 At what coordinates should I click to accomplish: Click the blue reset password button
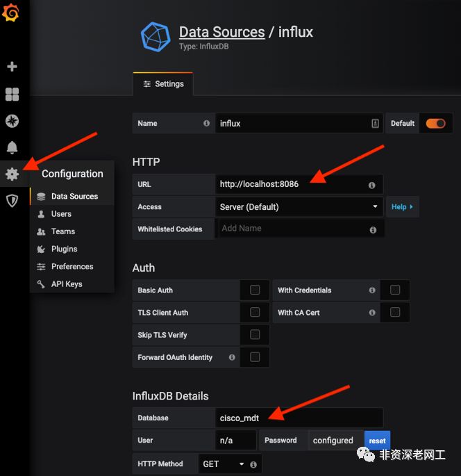pos(377,441)
